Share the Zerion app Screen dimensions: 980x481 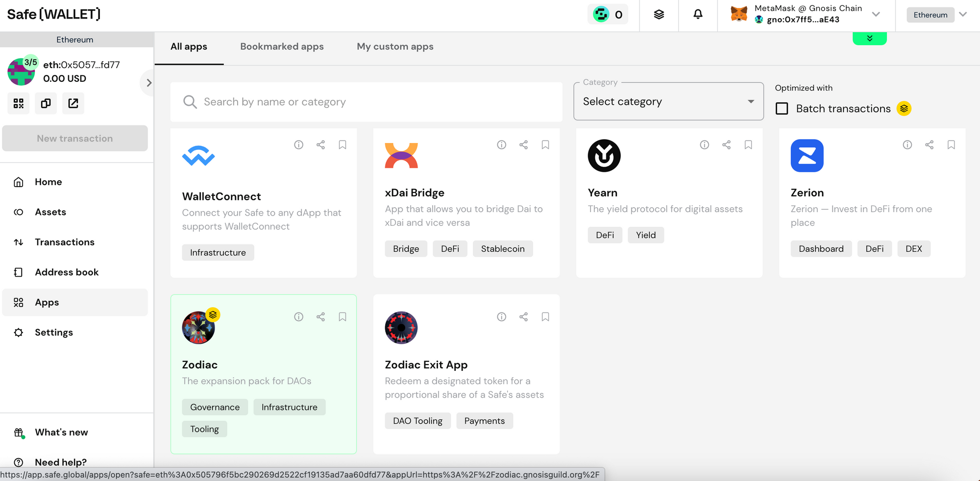[929, 145]
